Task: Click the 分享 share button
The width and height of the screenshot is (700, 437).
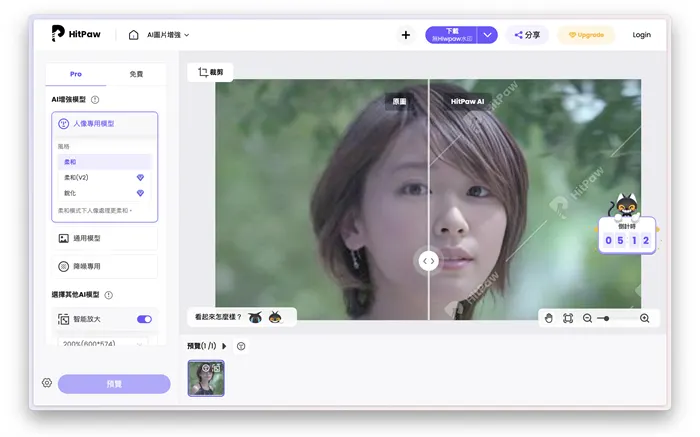Action: [x=527, y=35]
